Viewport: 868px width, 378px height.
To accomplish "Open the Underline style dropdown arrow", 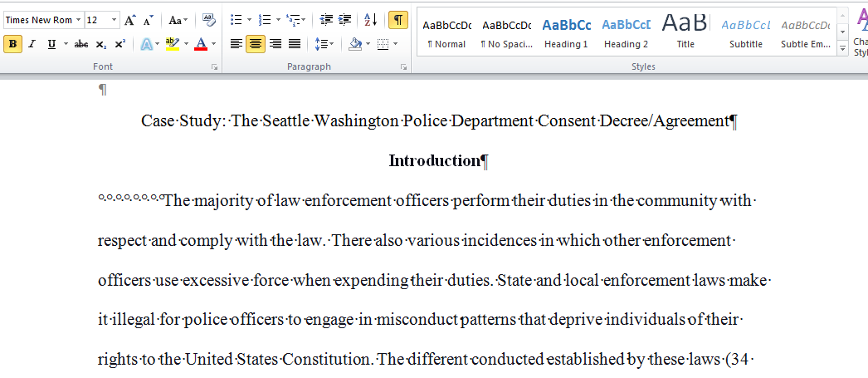I will coord(66,44).
